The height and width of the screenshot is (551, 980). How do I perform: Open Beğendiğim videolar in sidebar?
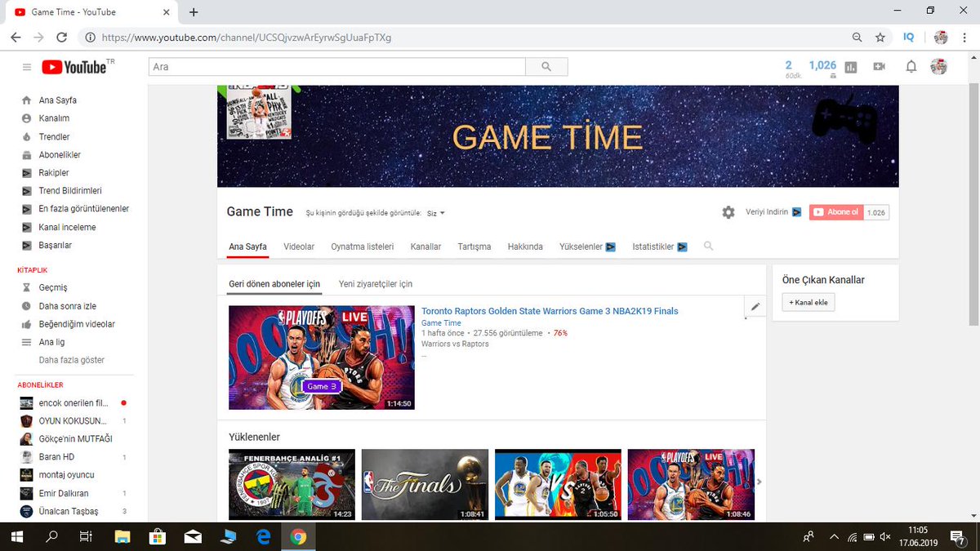77,324
